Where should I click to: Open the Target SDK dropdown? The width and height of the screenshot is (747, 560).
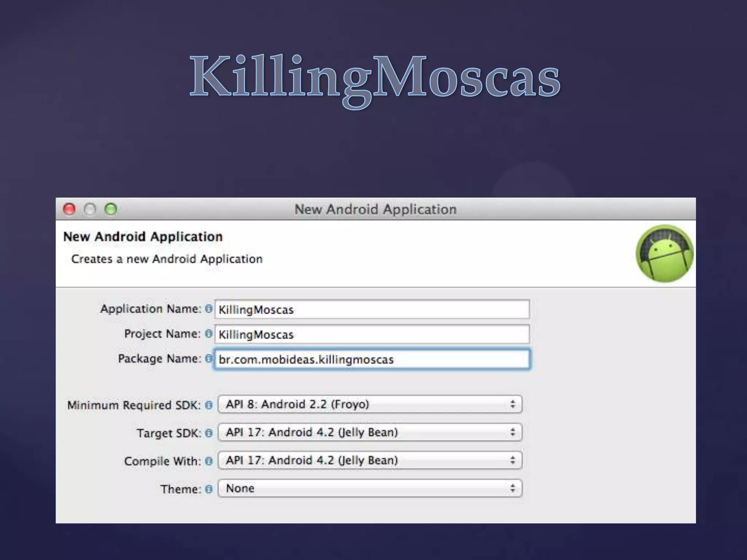(369, 432)
